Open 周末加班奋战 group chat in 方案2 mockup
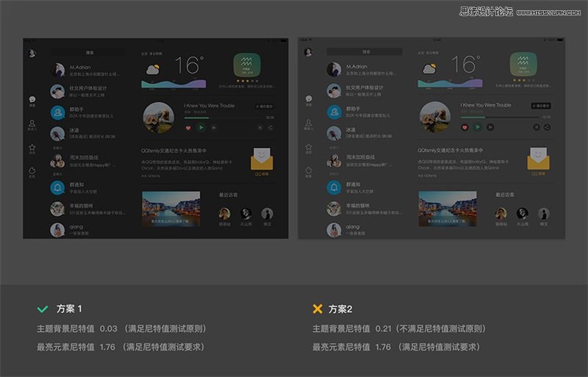This screenshot has width=588, height=377. (x=365, y=160)
